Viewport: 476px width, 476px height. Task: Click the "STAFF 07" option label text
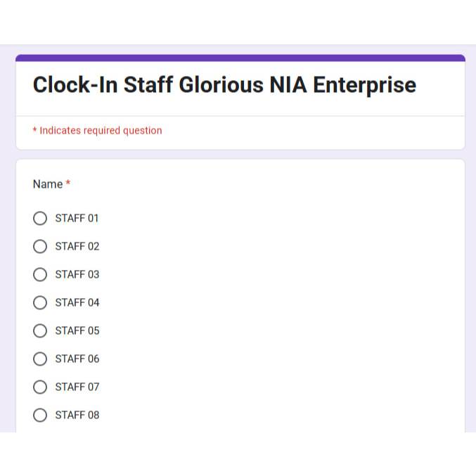click(x=77, y=387)
